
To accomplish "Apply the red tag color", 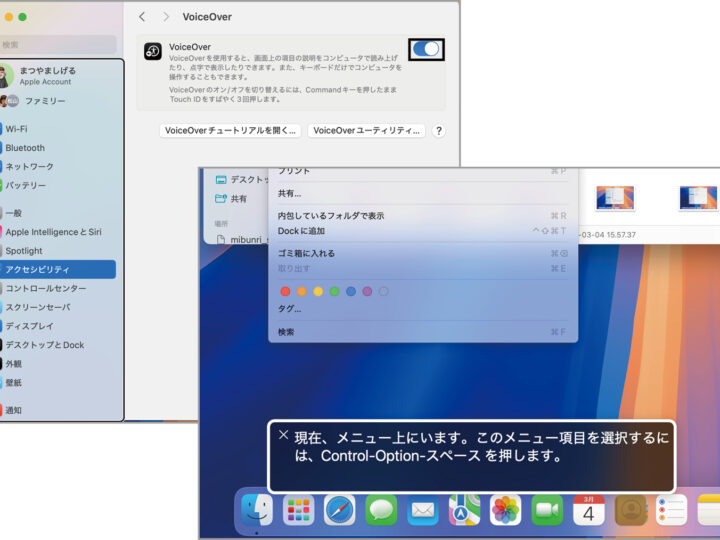I will click(285, 291).
